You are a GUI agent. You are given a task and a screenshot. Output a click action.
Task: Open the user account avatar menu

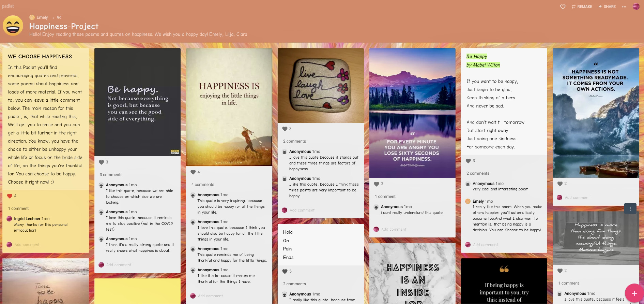click(636, 7)
